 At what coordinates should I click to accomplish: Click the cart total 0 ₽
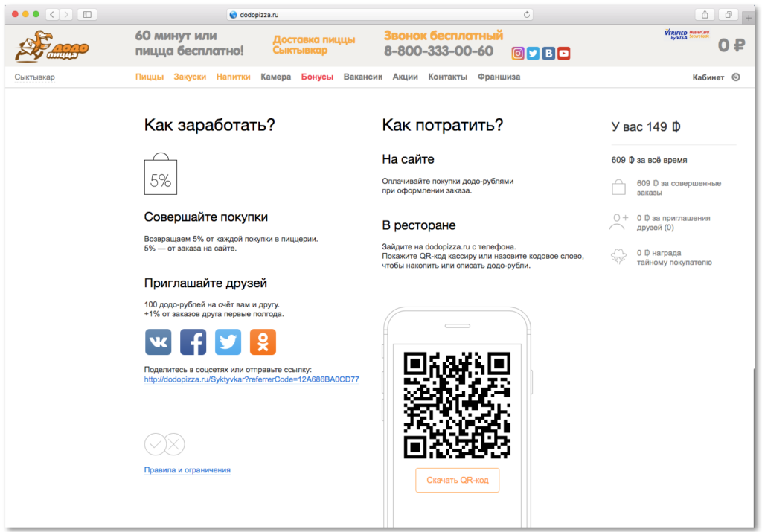731,45
